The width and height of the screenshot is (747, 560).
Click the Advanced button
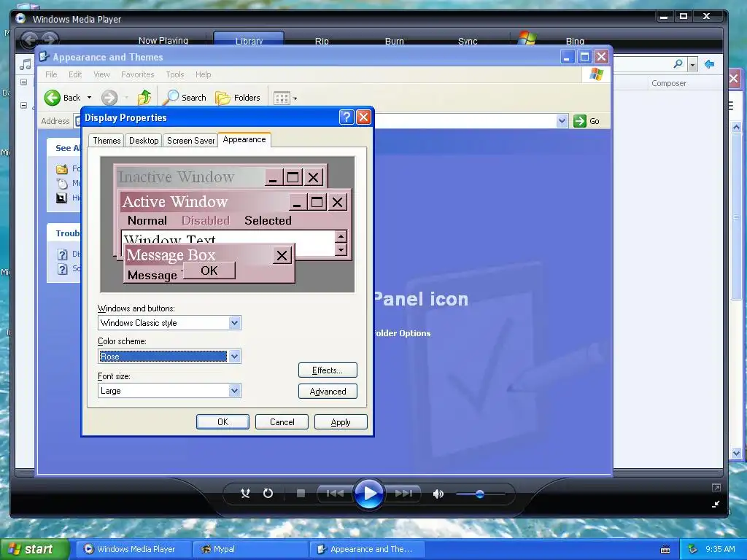coord(328,392)
